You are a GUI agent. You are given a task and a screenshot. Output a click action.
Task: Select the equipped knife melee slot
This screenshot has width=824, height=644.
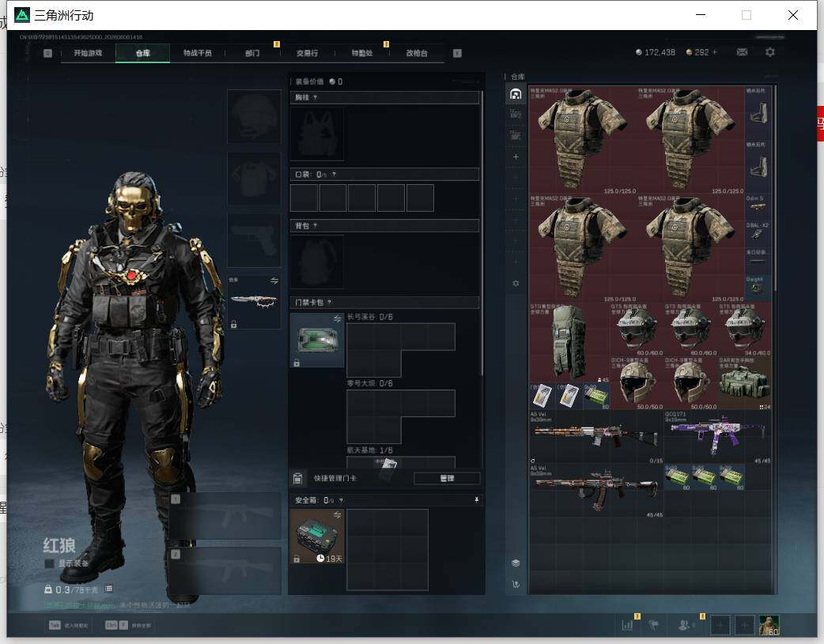pyautogui.click(x=254, y=302)
